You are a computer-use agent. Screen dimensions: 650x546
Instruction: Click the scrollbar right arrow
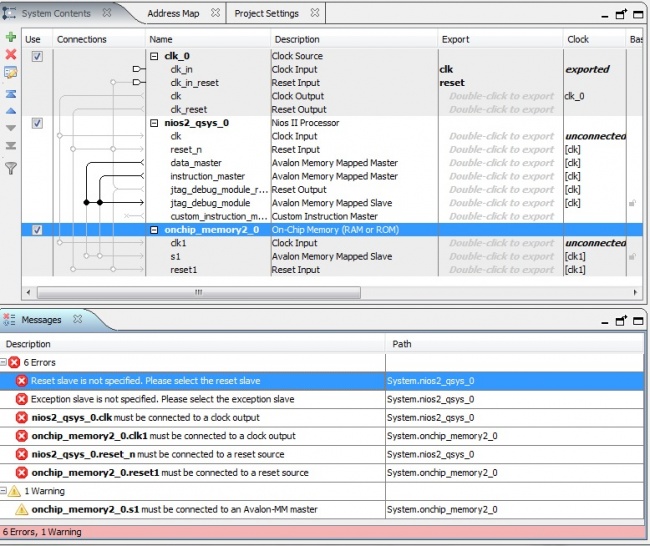pos(635,292)
